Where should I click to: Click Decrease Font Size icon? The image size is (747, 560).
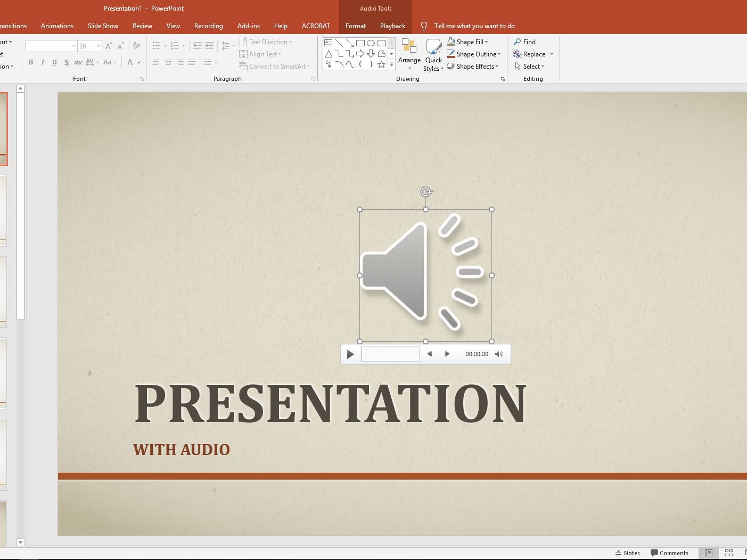tap(121, 46)
